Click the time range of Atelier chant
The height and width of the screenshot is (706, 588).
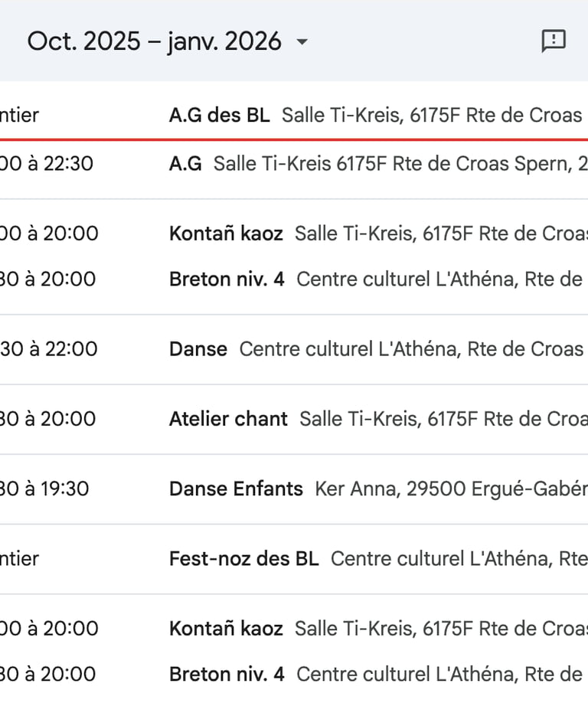(x=48, y=419)
